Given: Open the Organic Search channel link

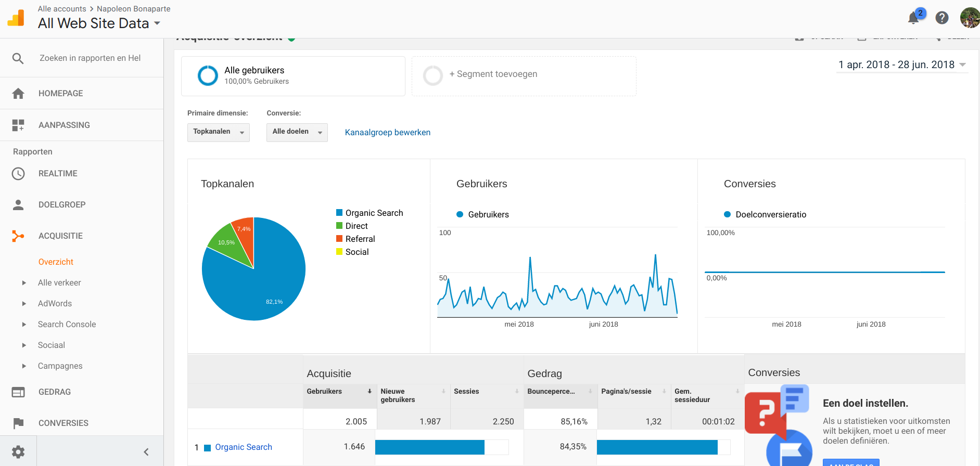Looking at the screenshot, I should (x=244, y=447).
